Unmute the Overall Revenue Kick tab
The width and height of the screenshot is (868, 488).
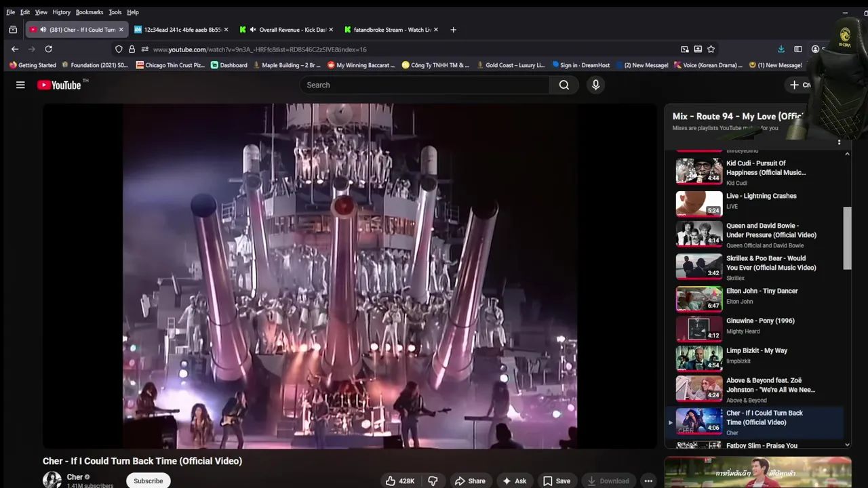tap(253, 30)
